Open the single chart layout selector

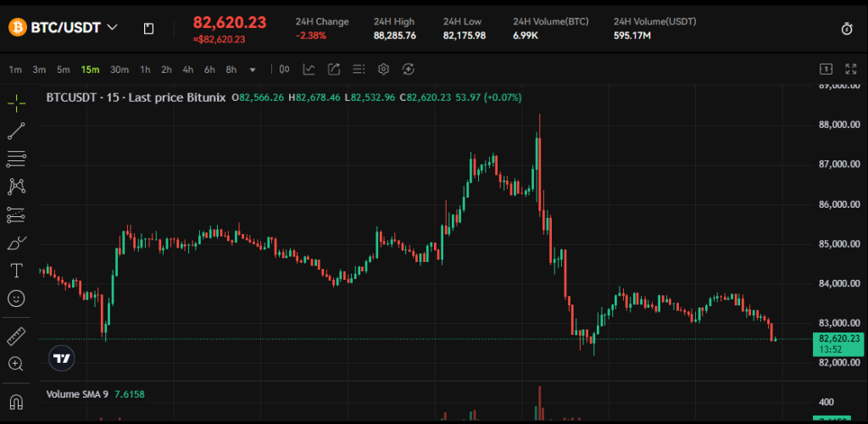tap(826, 70)
